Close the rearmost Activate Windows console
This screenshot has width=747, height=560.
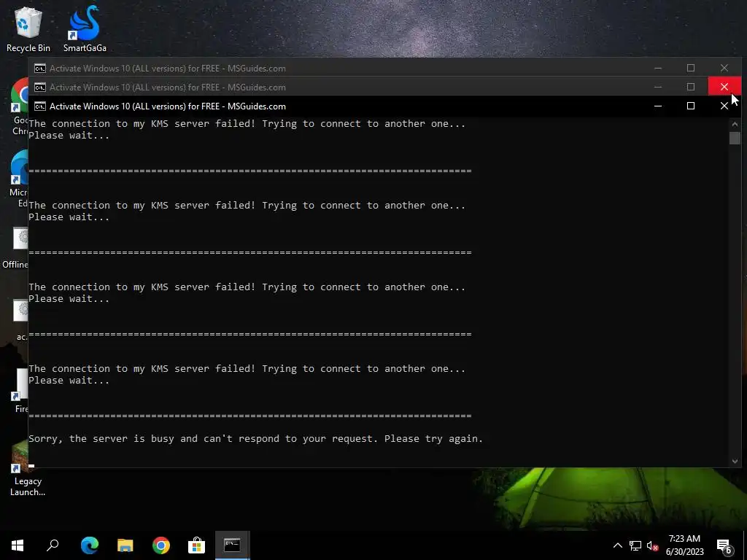coord(724,68)
